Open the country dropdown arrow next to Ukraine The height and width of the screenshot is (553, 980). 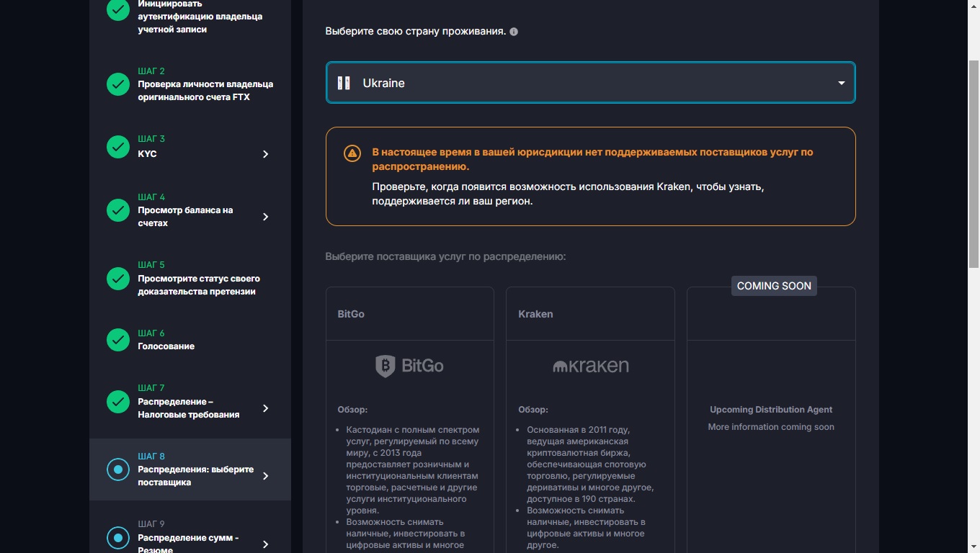(x=841, y=84)
